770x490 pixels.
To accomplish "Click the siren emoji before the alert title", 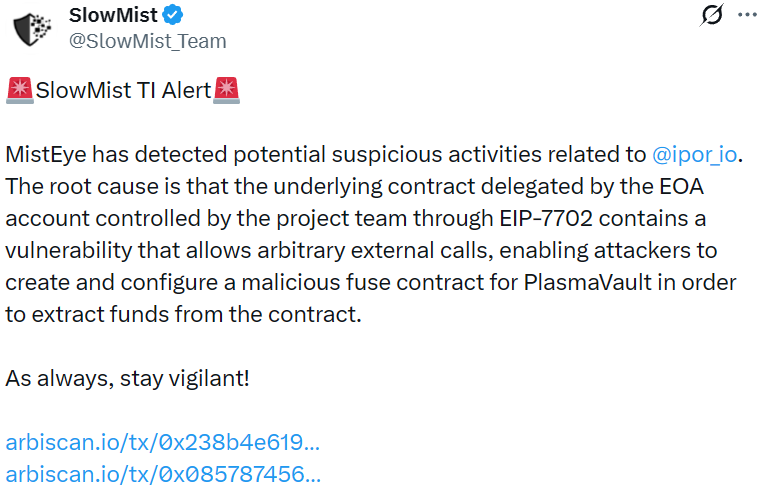I will pyautogui.click(x=20, y=91).
